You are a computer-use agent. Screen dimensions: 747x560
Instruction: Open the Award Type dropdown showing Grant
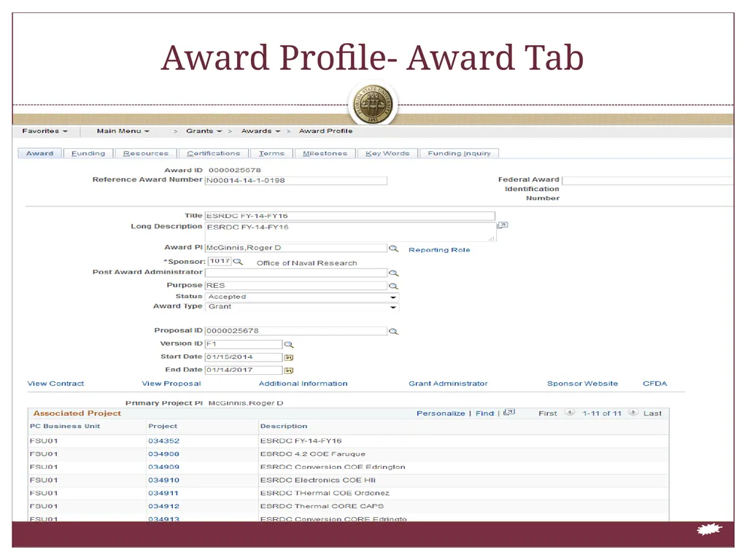point(302,307)
